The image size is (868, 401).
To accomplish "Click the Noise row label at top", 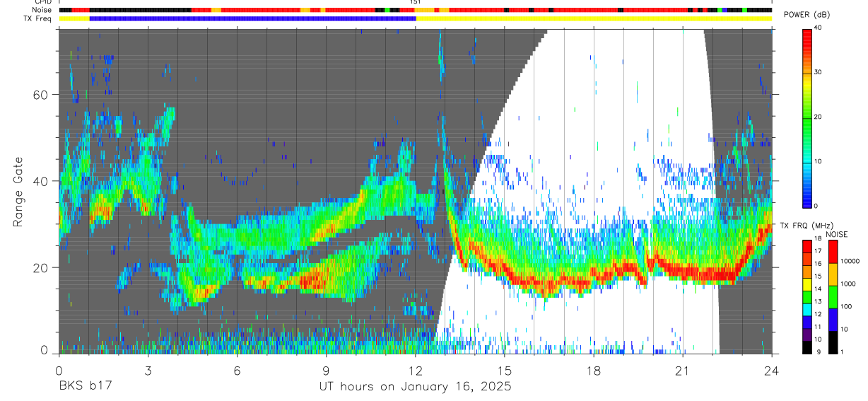I will point(42,10).
